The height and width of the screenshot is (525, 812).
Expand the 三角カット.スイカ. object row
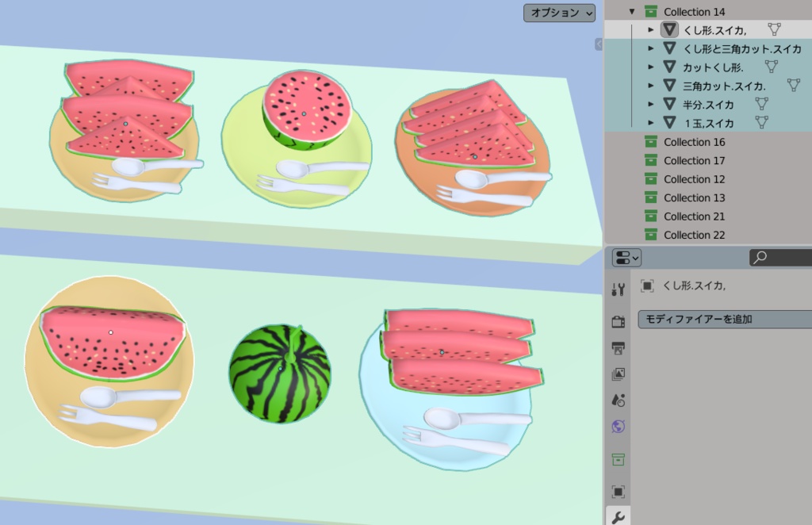coord(651,86)
